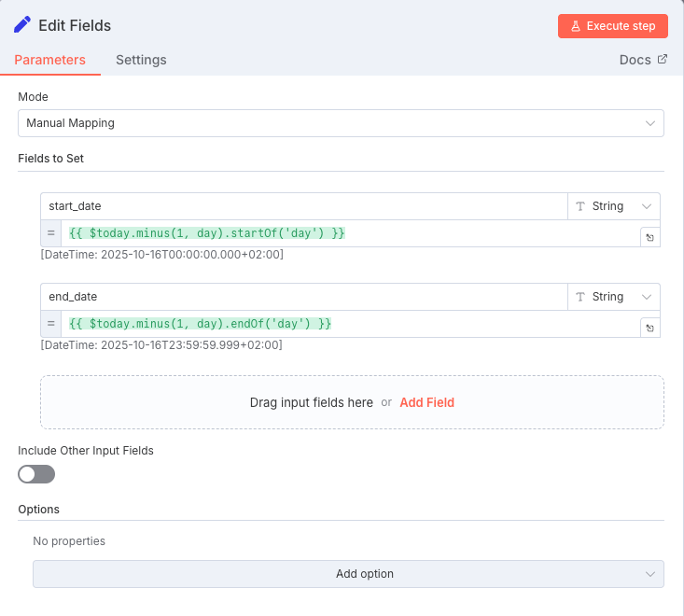The width and height of the screenshot is (684, 616).
Task: Click the Add Field link
Action: coord(426,402)
